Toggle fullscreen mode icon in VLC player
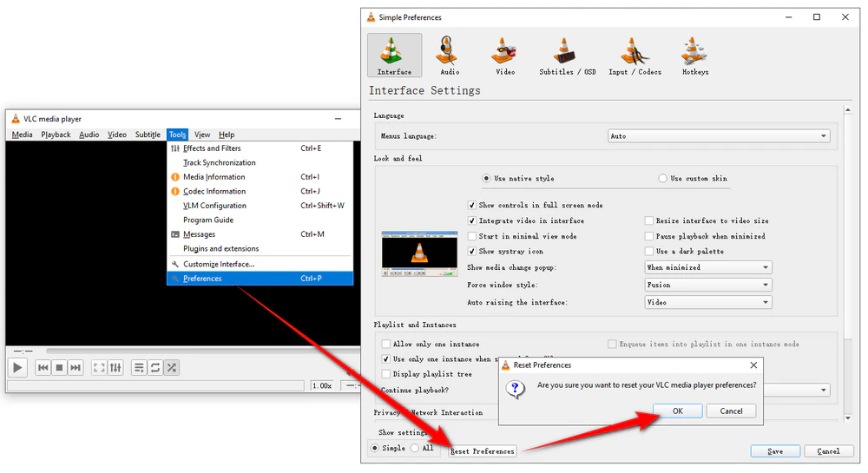Image resolution: width=868 pixels, height=473 pixels. [99, 367]
